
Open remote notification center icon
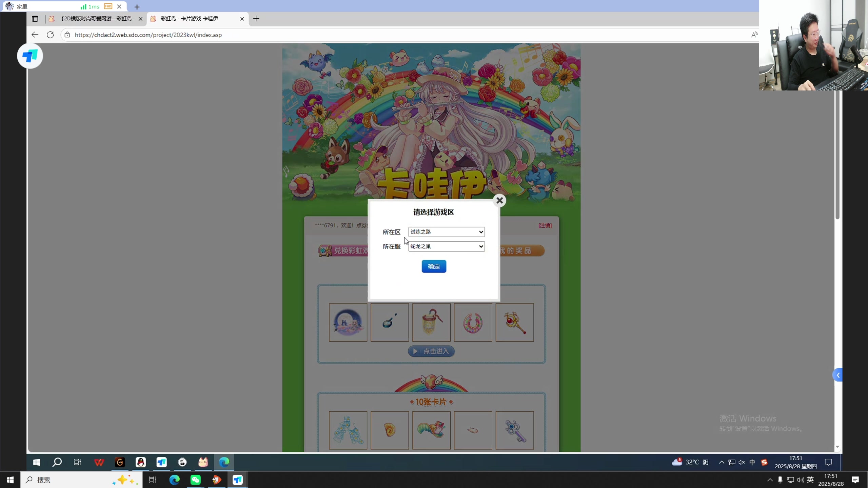(828, 462)
